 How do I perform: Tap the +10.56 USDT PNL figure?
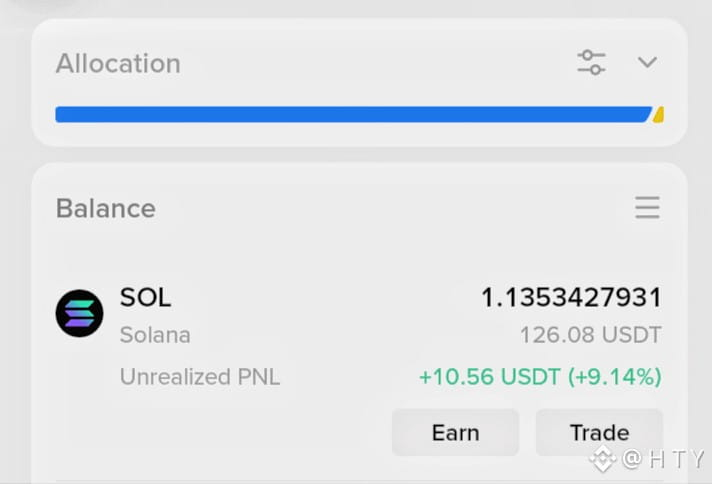tap(490, 377)
